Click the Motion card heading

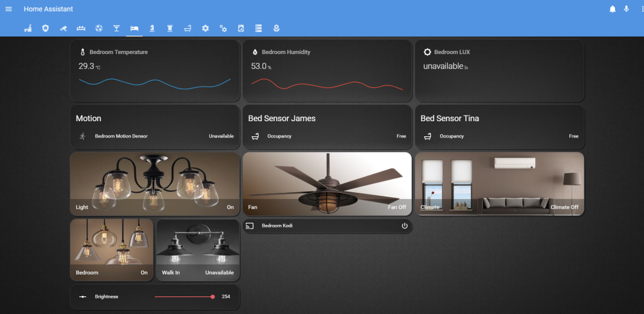[89, 119]
